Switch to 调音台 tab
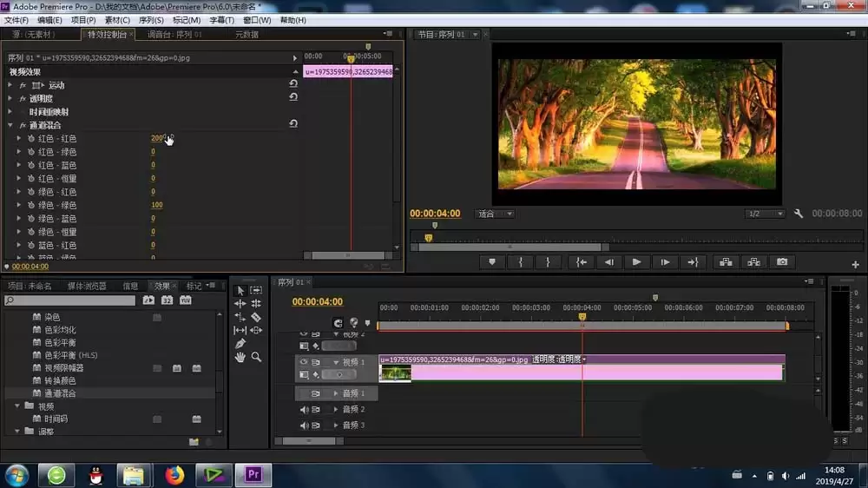Image resolution: width=868 pixels, height=488 pixels. coord(174,35)
